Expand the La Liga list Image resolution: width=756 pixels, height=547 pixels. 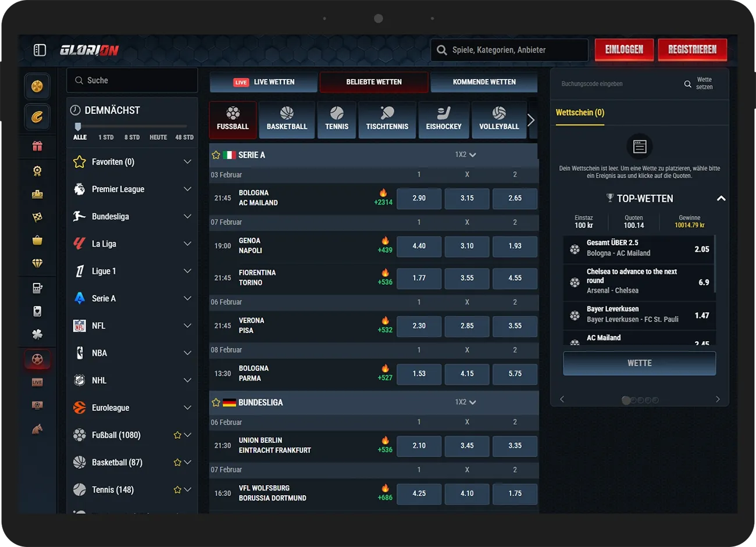point(187,244)
